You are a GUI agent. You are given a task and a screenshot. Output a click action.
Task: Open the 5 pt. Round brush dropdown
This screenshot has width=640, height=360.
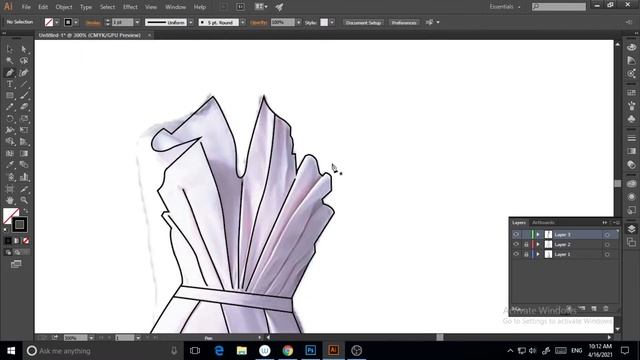point(242,22)
